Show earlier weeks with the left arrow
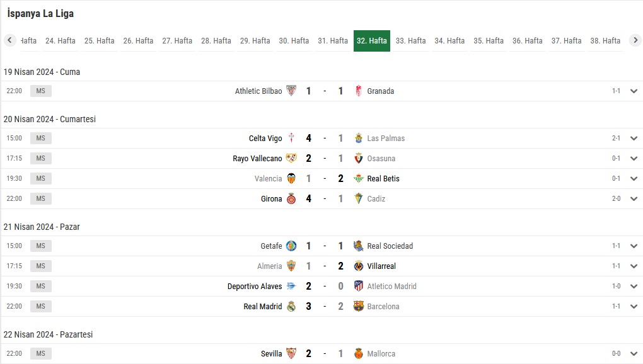This screenshot has height=364, width=643. pos(10,40)
